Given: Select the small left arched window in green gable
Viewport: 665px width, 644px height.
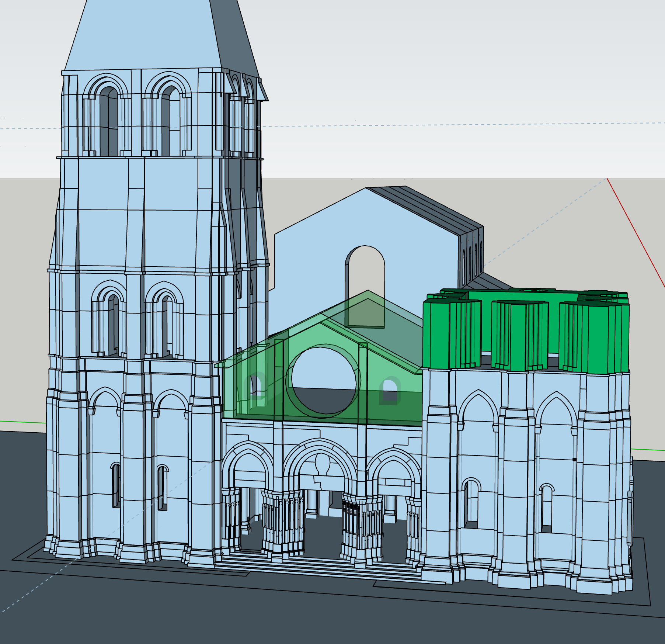Looking at the screenshot, I should (x=256, y=385).
